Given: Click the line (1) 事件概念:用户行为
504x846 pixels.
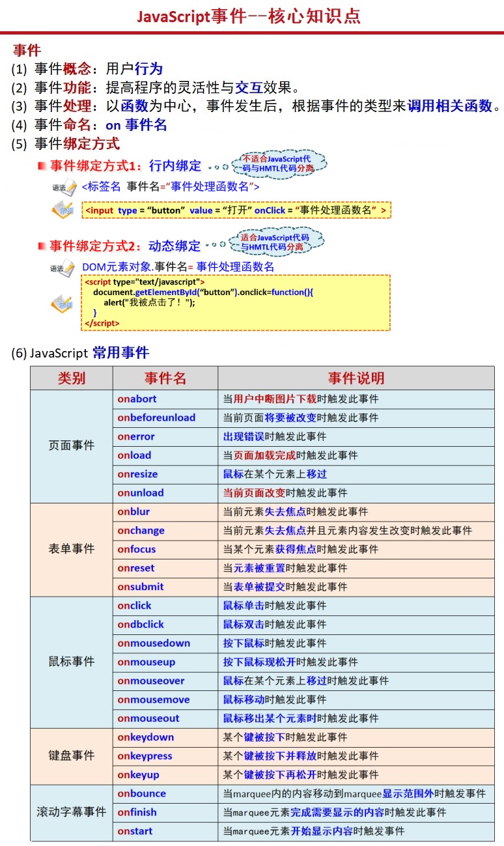Looking at the screenshot, I should tap(87, 69).
